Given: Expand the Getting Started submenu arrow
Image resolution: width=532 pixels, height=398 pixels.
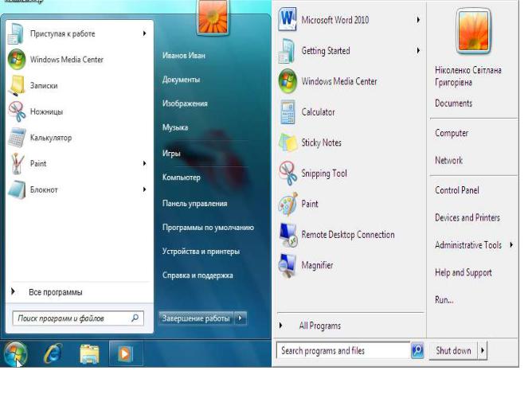Looking at the screenshot, I should pyautogui.click(x=418, y=50).
